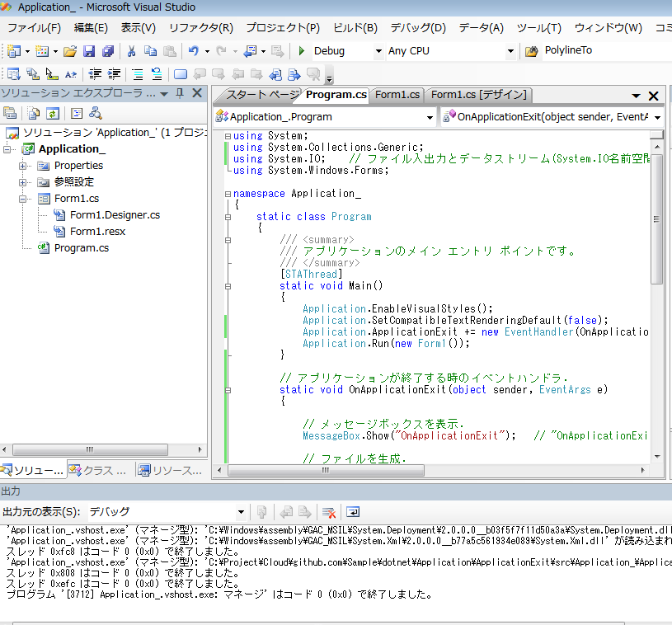Select Program.cs in Solution Explorer tree
Image resolution: width=672 pixels, height=625 pixels.
[x=82, y=248]
